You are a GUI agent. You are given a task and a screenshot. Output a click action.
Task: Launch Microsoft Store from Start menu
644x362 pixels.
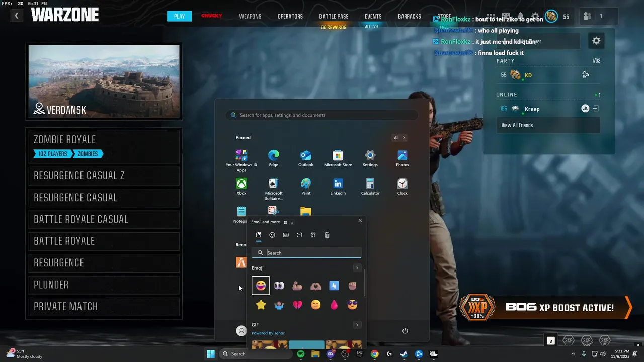point(338,158)
